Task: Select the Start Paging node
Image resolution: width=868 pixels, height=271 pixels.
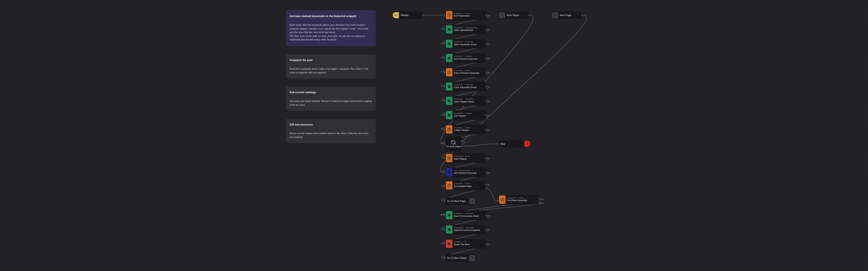Action: pos(466,158)
